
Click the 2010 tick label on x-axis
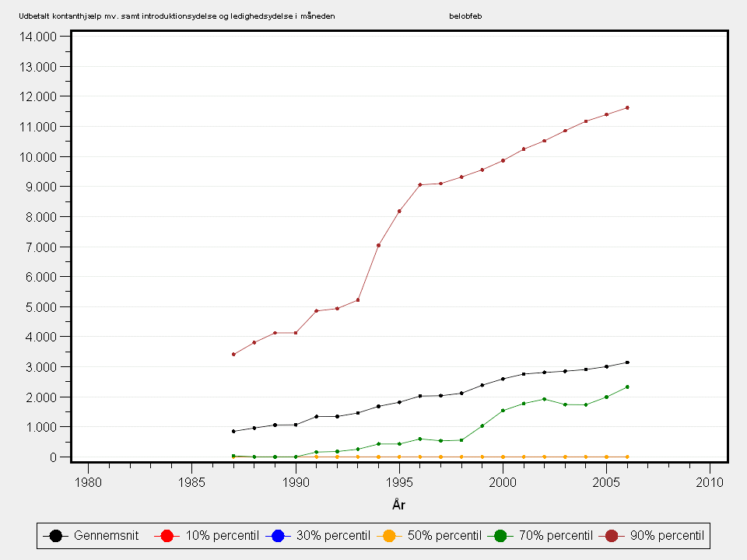710,482
